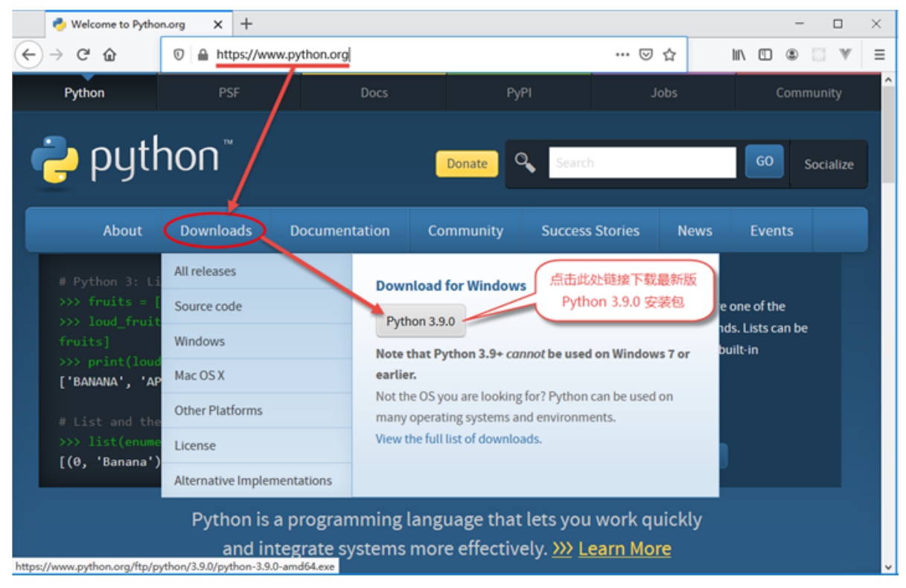Open a new tab with plus button

click(246, 24)
